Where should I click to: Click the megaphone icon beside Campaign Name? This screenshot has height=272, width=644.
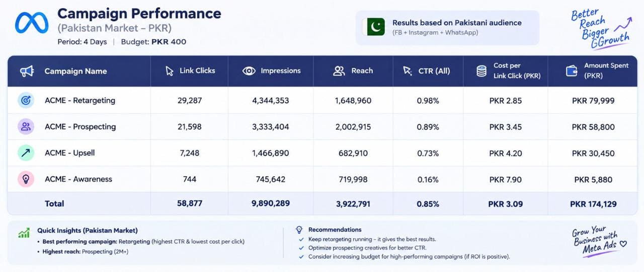pyautogui.click(x=27, y=71)
